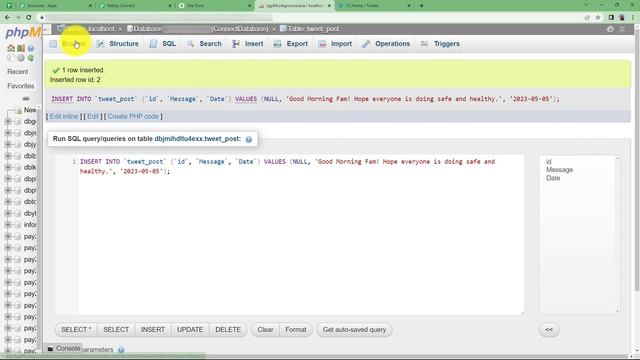
Task: Click the Create PHP code link
Action: [133, 116]
